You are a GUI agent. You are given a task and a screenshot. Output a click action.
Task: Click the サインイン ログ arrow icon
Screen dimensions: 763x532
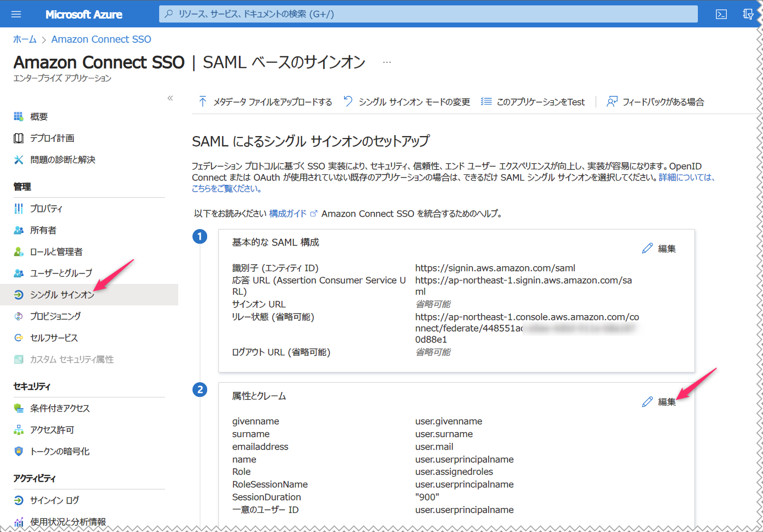tap(19, 500)
